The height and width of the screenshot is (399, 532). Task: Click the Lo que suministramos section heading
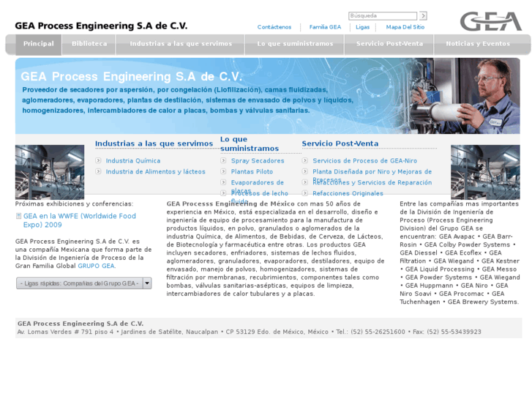pyautogui.click(x=250, y=143)
